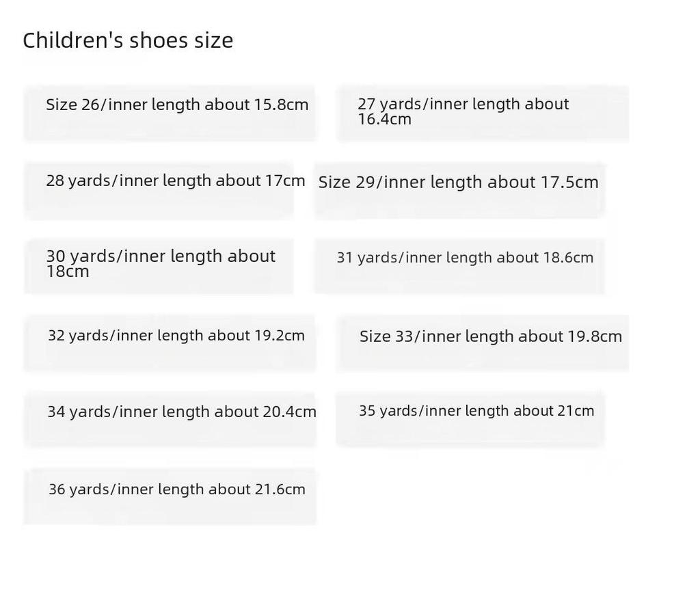Click the Children's shoes size heading
Image resolution: width=700 pixels, height=603 pixels.
click(x=128, y=40)
